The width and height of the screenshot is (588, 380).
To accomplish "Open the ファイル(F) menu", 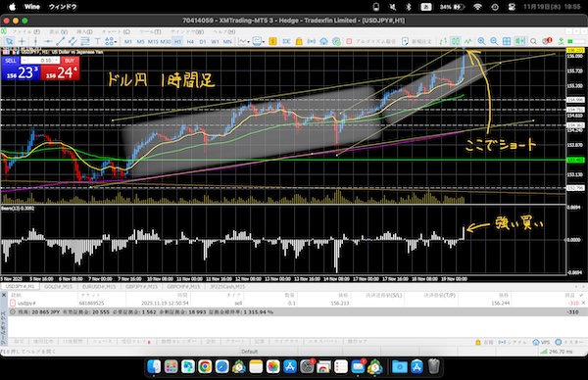I will point(25,32).
